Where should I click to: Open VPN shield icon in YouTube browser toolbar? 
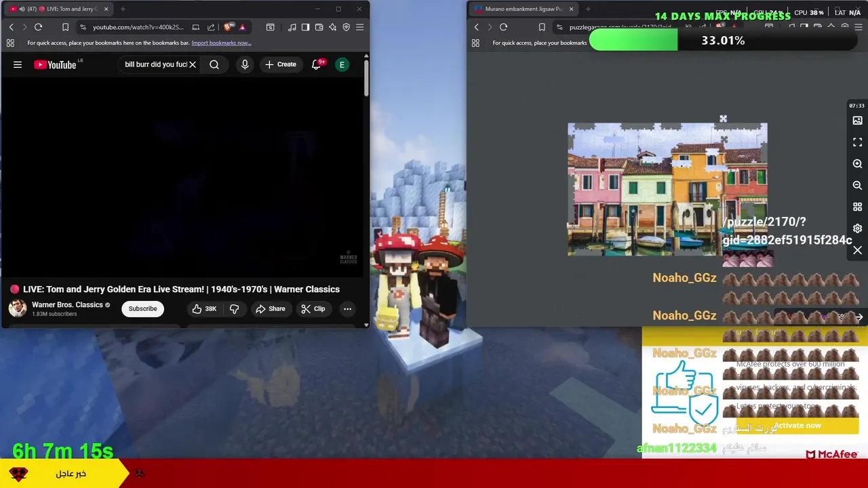click(346, 27)
